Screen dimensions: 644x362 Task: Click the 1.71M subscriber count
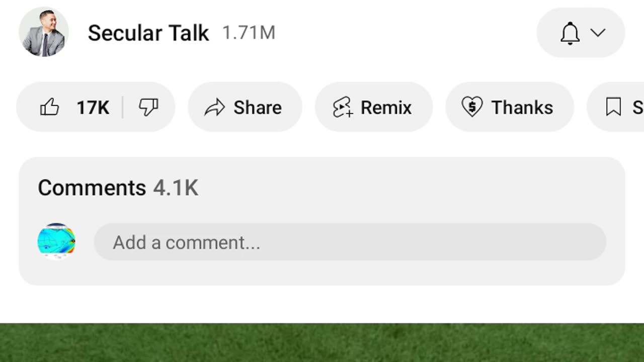[249, 33]
